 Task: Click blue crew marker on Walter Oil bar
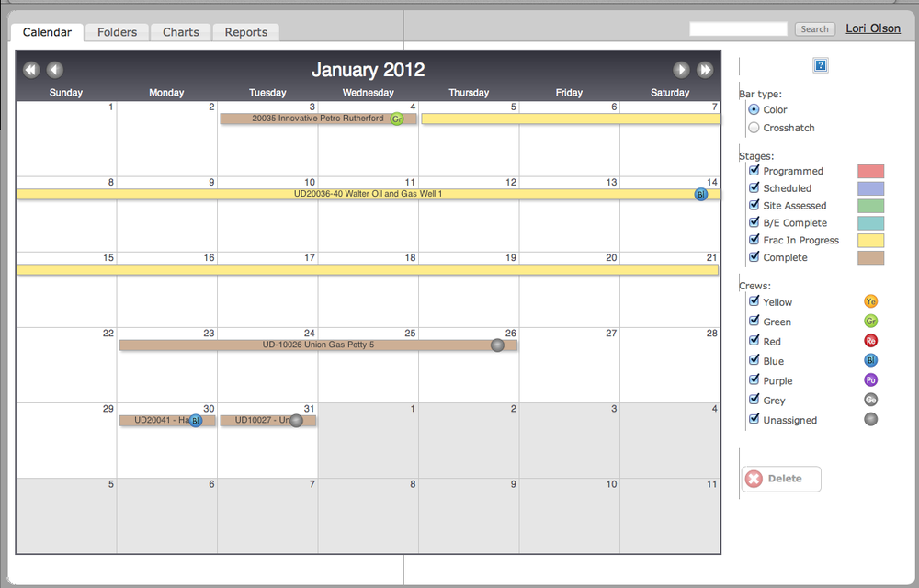701,194
